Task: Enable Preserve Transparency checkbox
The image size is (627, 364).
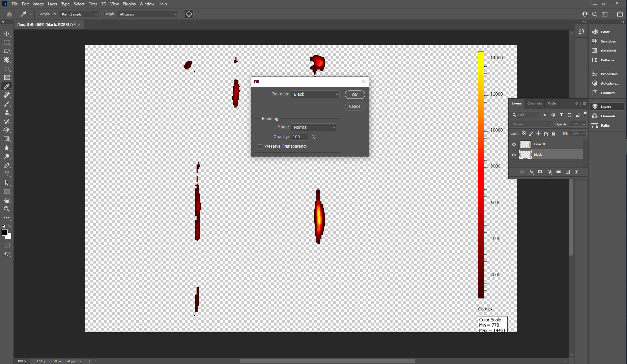Action: [x=260, y=146]
